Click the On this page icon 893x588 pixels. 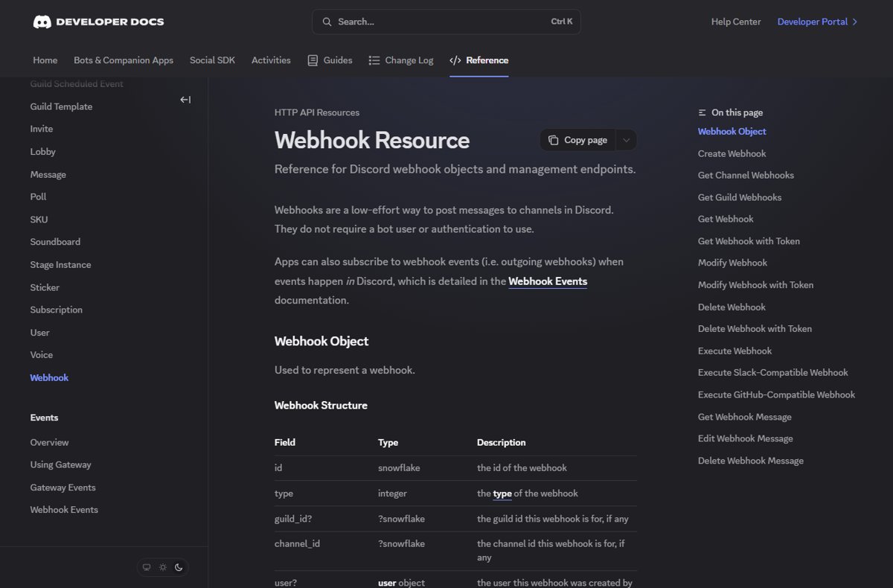tap(702, 112)
